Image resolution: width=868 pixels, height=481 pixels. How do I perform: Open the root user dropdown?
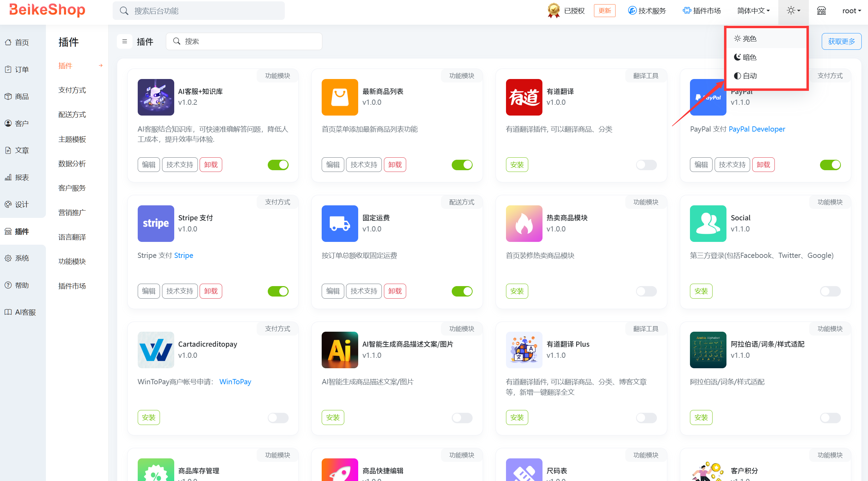click(851, 11)
